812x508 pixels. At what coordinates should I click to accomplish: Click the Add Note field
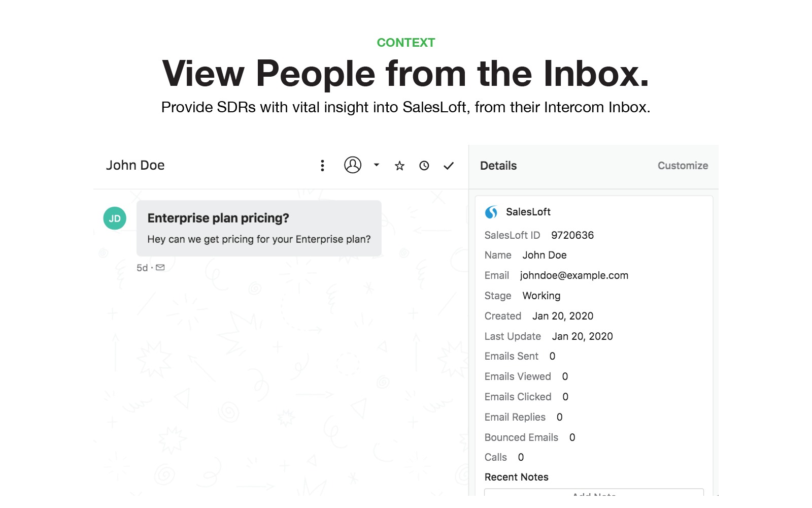(x=594, y=492)
